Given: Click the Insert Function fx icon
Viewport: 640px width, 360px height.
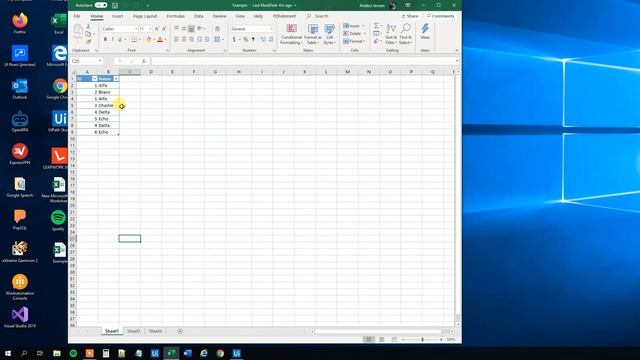Looking at the screenshot, I should (144, 61).
